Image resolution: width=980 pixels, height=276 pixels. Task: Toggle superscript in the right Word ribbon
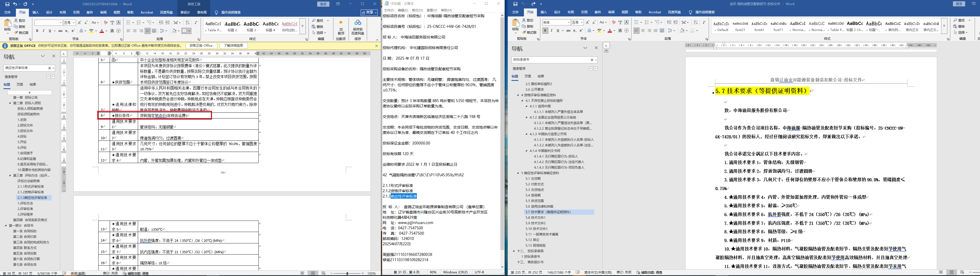click(581, 30)
